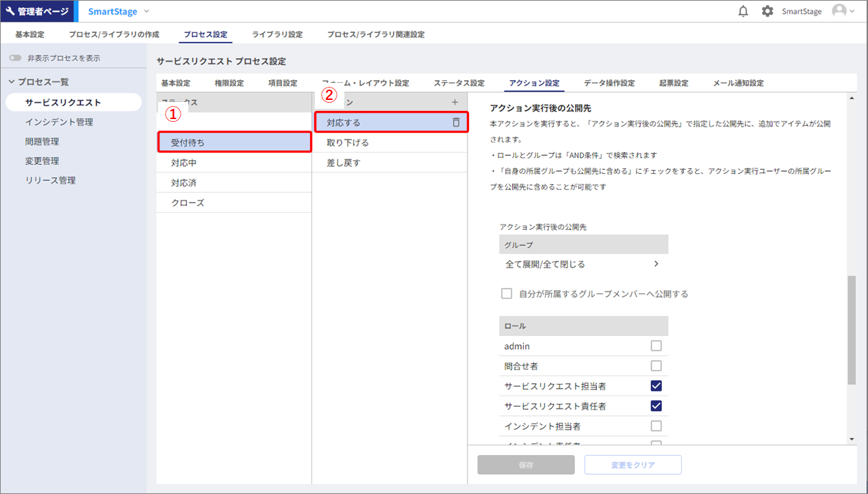The image size is (868, 494).
Task: Toggle 非表示プロセスを表示 switch
Action: coord(16,58)
